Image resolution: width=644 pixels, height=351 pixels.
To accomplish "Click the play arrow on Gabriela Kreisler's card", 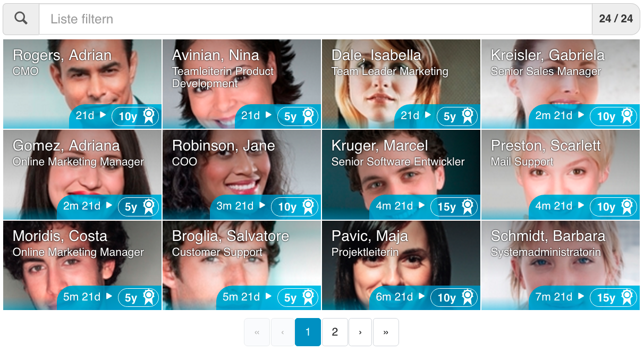I will point(581,115).
